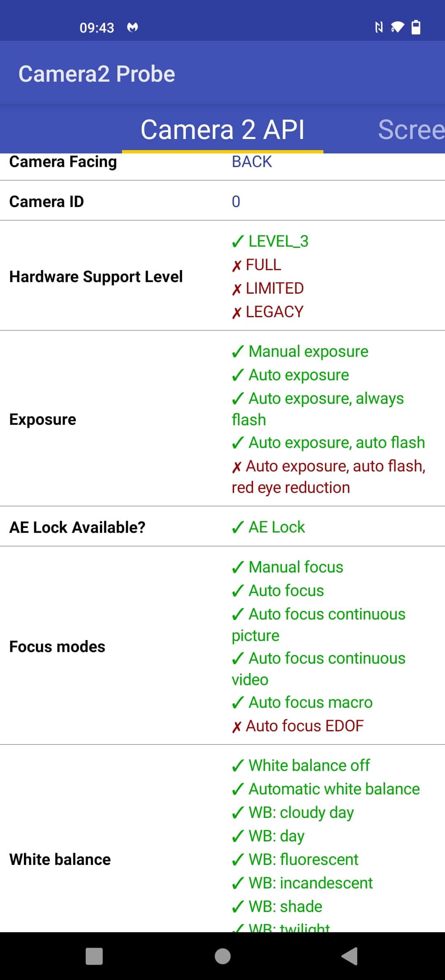Screen dimensions: 445x980
Task: Select the Camera2 Probe app title
Action: coord(97,74)
